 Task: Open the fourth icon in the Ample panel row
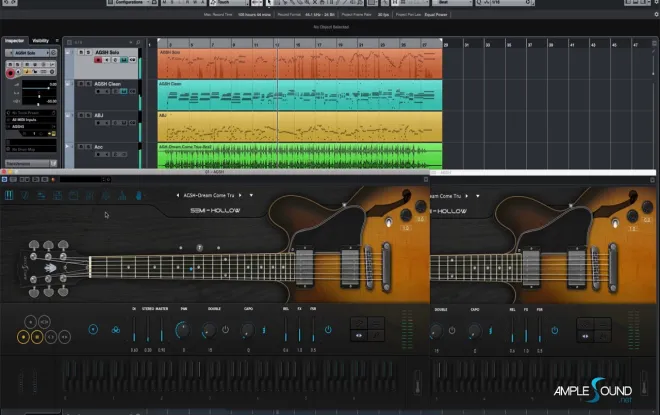(x=58, y=195)
